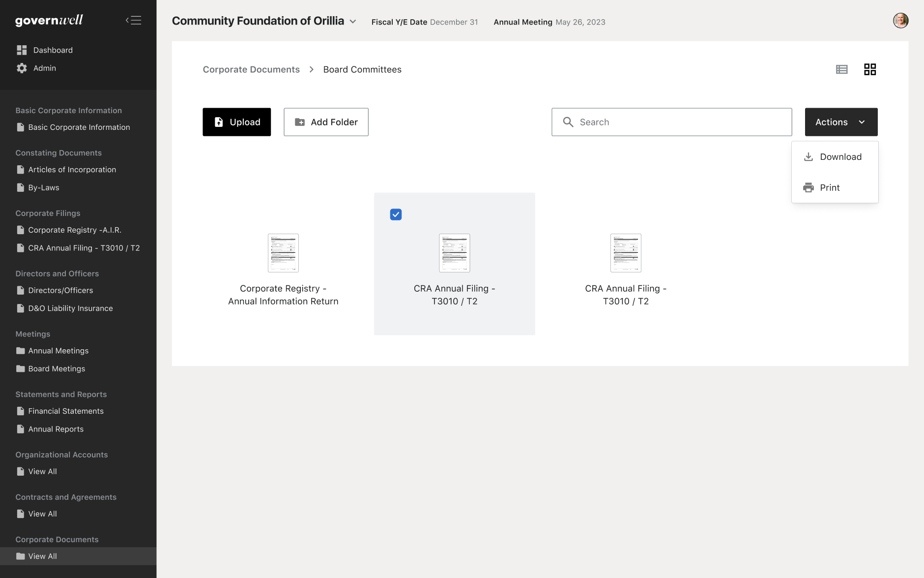Viewport: 924px width, 578px height.
Task: Click the Add Folder button
Action: click(x=326, y=122)
